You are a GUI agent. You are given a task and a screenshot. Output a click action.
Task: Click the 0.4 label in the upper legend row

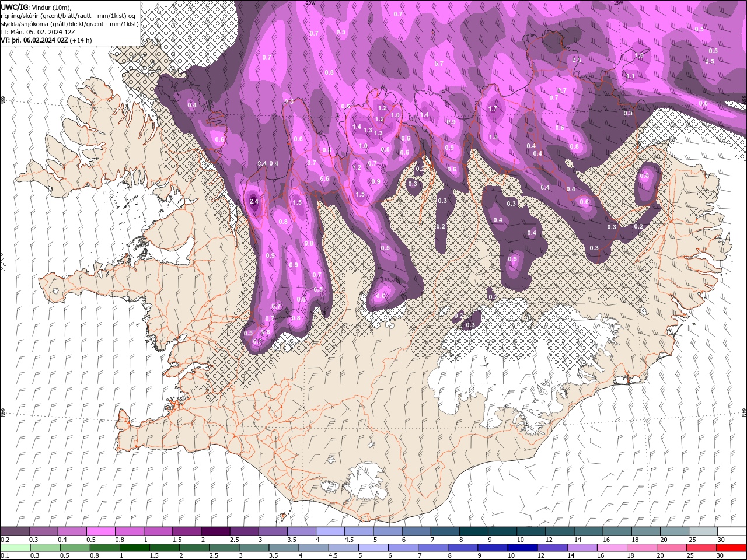pyautogui.click(x=62, y=540)
